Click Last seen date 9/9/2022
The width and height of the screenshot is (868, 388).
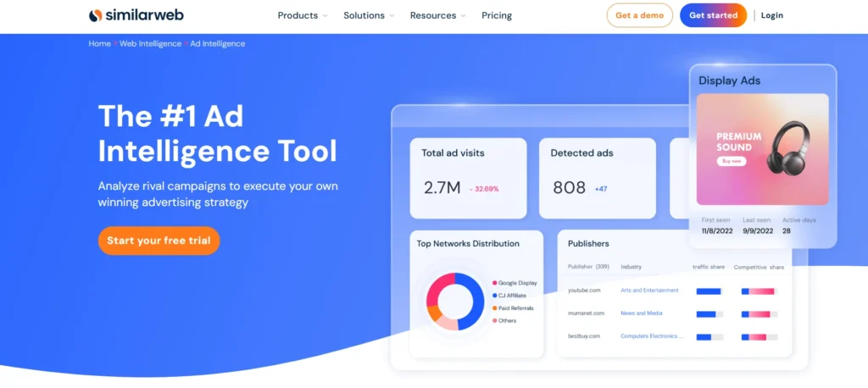point(757,230)
